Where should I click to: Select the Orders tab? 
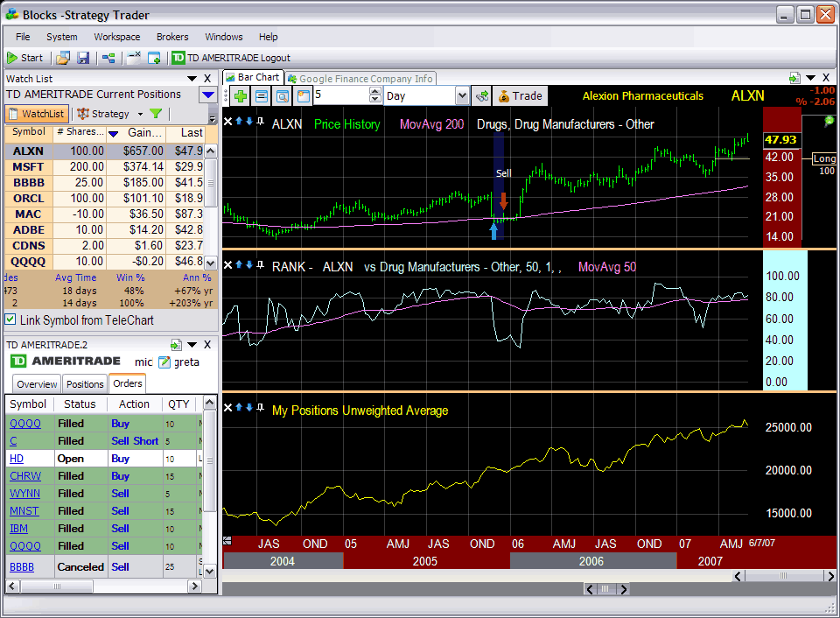tap(128, 383)
